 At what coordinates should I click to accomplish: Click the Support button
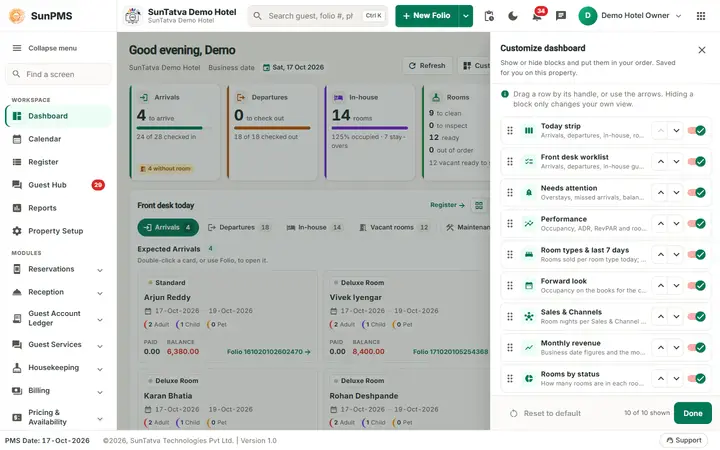tap(684, 440)
